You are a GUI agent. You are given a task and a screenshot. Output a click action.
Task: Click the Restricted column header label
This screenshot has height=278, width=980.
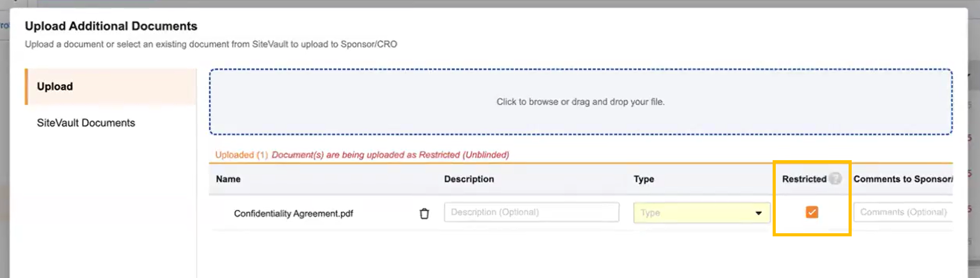coord(804,179)
